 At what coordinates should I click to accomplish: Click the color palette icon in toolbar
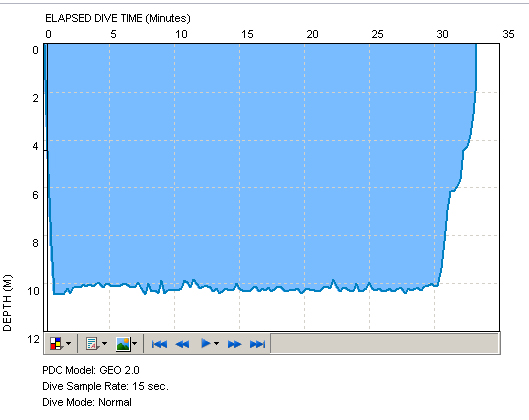[56, 344]
